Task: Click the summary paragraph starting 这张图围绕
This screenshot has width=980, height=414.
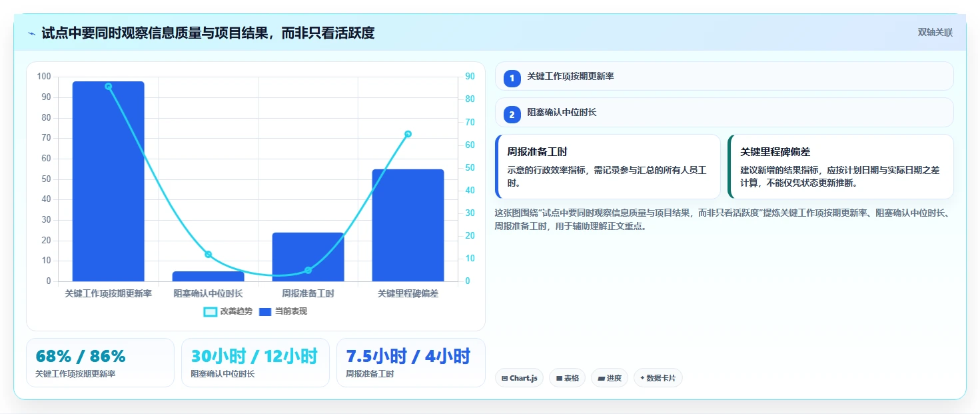Action: pyautogui.click(x=724, y=219)
